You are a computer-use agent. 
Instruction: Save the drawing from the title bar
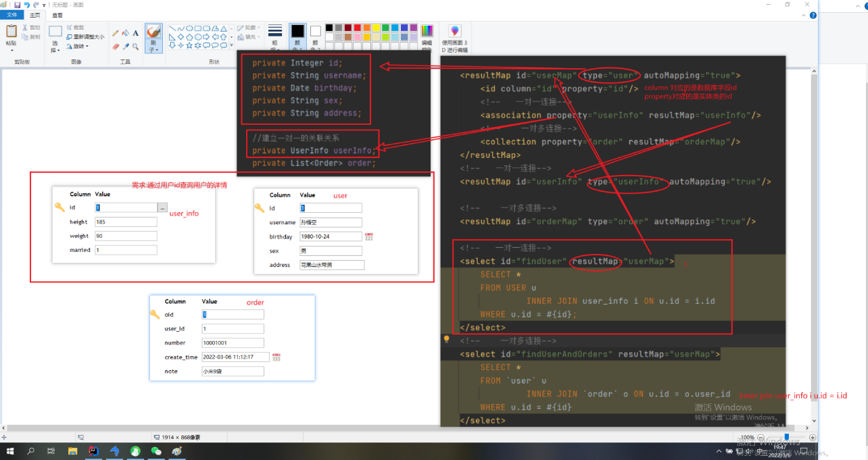pyautogui.click(x=17, y=5)
